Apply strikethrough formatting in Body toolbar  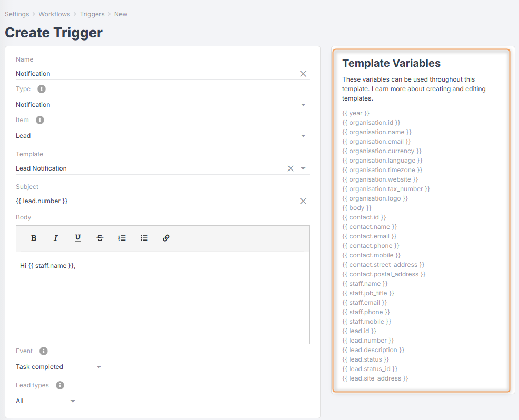point(100,238)
